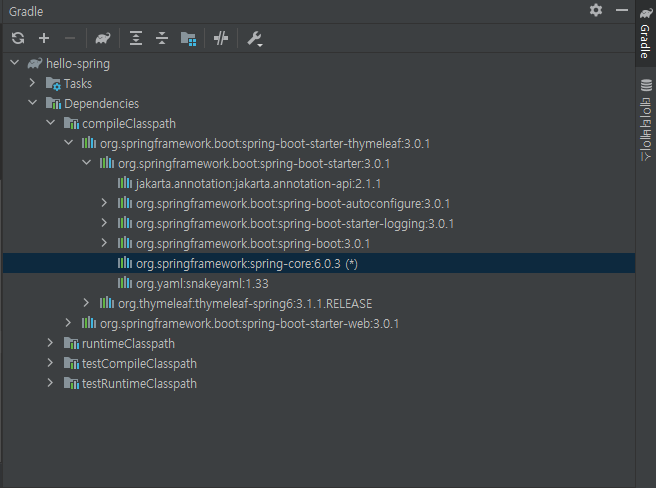Image resolution: width=656 pixels, height=488 pixels.
Task: Collapse the Dependencies node
Action: pos(32,103)
